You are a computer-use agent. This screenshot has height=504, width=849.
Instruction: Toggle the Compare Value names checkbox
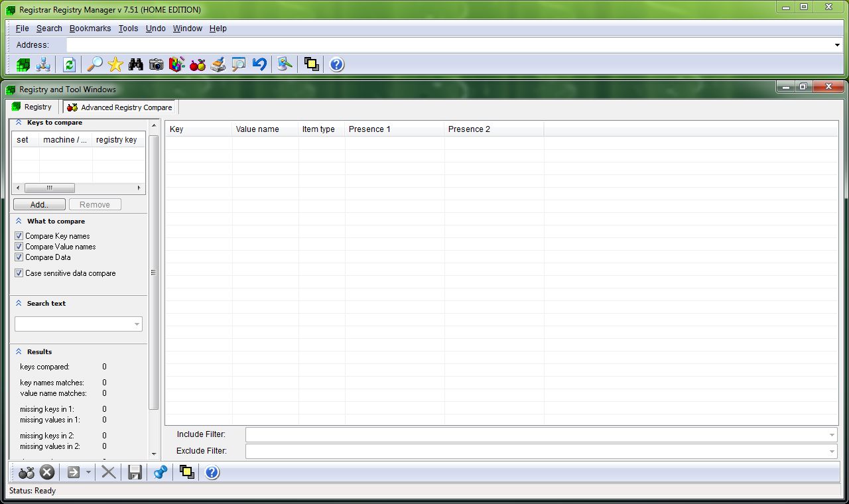click(x=19, y=247)
